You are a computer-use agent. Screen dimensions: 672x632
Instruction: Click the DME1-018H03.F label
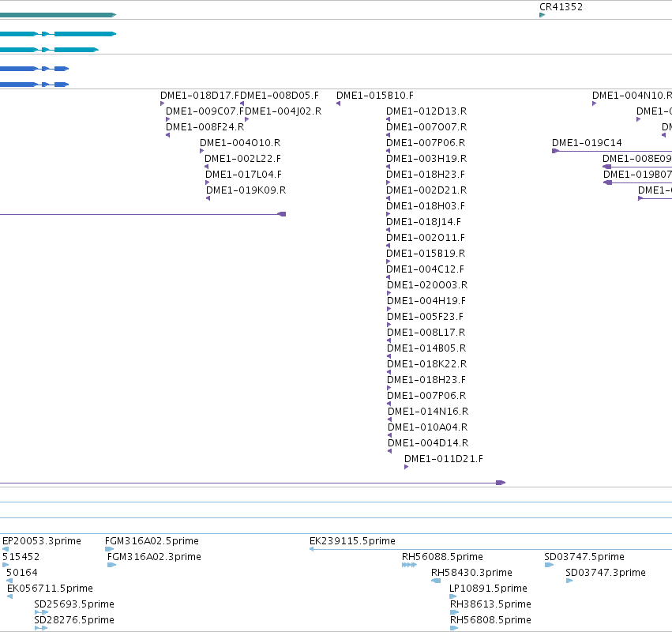tap(425, 206)
